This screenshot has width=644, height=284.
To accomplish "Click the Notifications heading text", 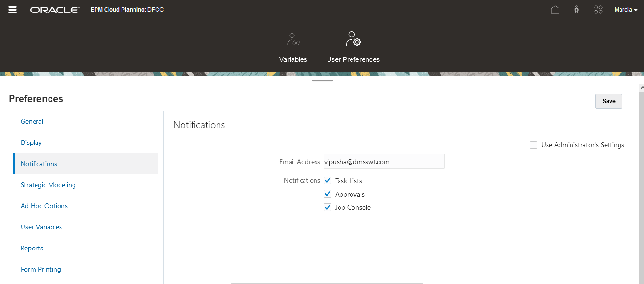I will tap(199, 125).
